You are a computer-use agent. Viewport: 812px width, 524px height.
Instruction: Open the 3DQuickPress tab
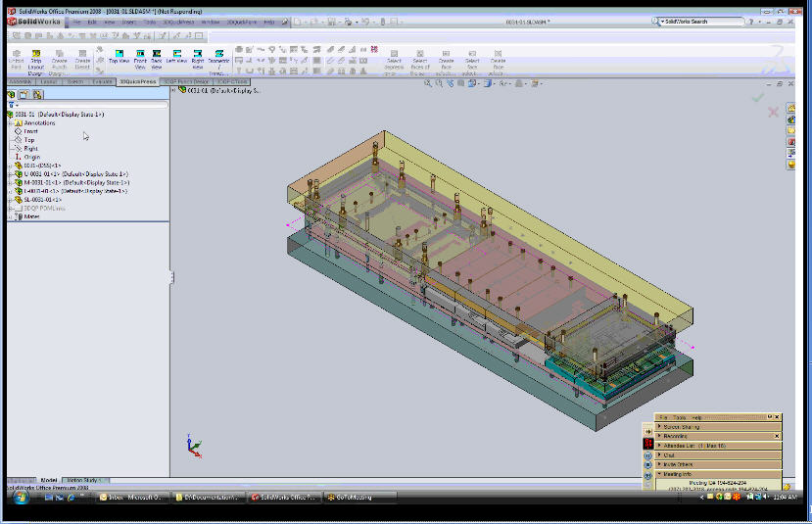point(138,81)
